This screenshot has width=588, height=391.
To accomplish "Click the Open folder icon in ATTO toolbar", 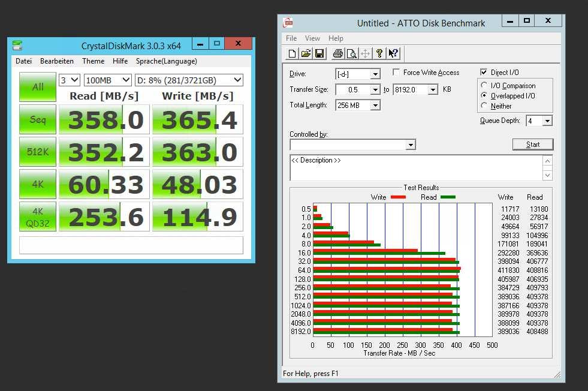I will coord(306,53).
